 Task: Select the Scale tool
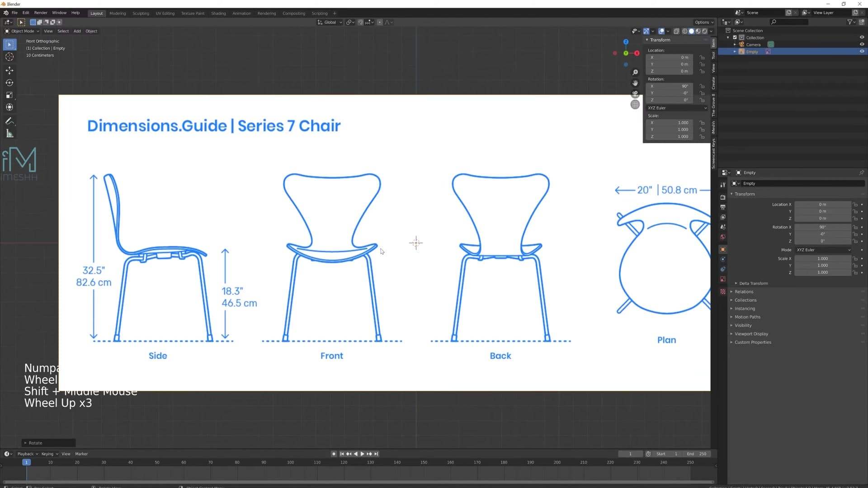pos(9,95)
